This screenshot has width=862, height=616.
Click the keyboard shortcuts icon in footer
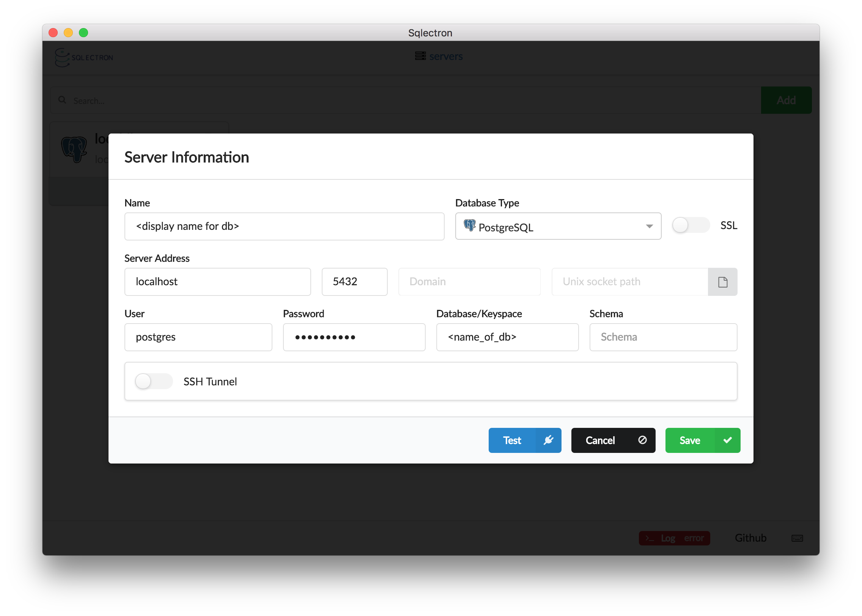[797, 538]
